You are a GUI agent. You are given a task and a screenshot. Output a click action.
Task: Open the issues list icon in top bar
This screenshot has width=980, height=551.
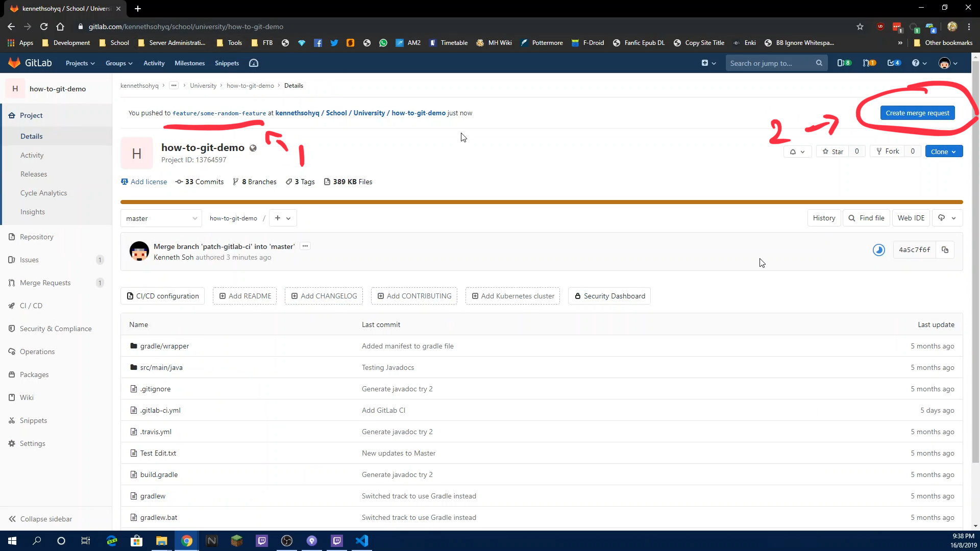point(843,63)
